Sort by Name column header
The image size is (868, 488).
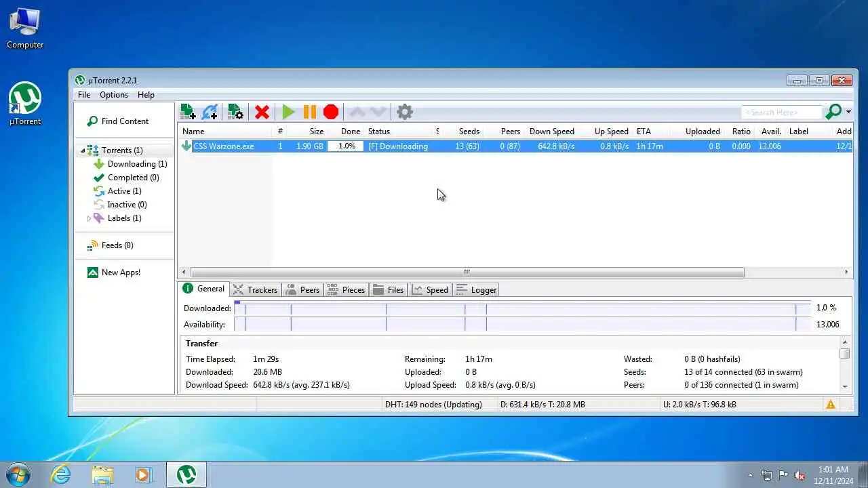(x=226, y=131)
